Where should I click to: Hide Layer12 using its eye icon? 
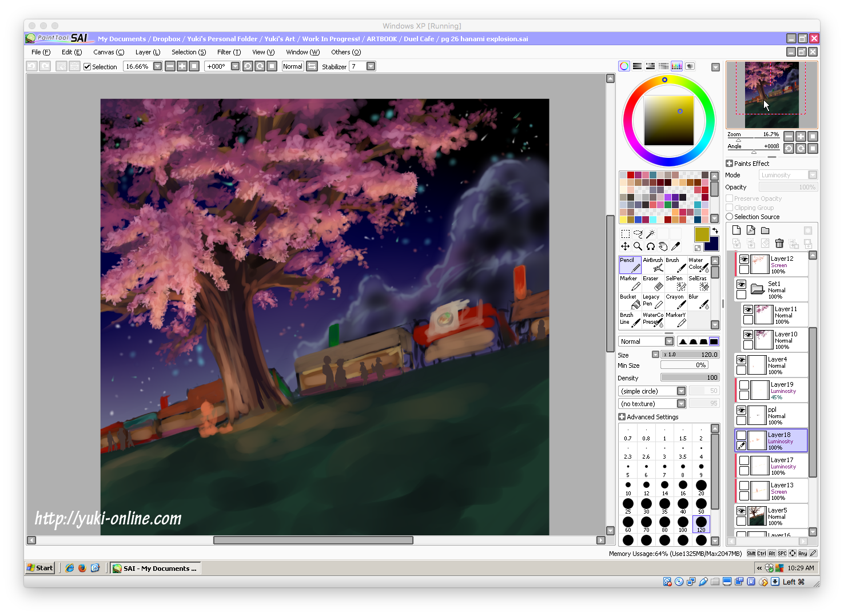pos(744,259)
